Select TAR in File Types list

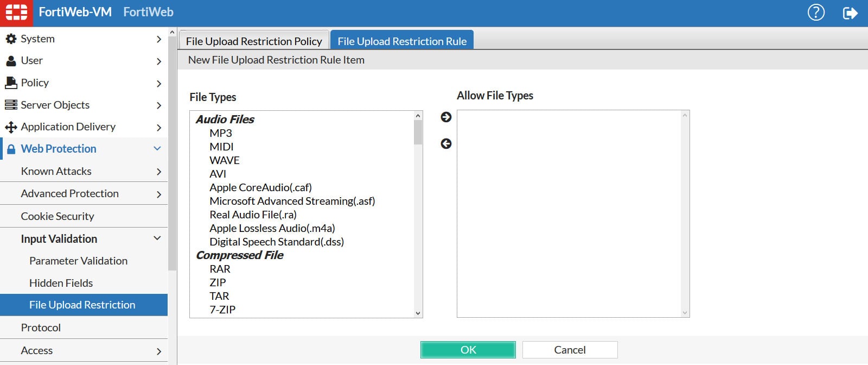[x=219, y=296]
